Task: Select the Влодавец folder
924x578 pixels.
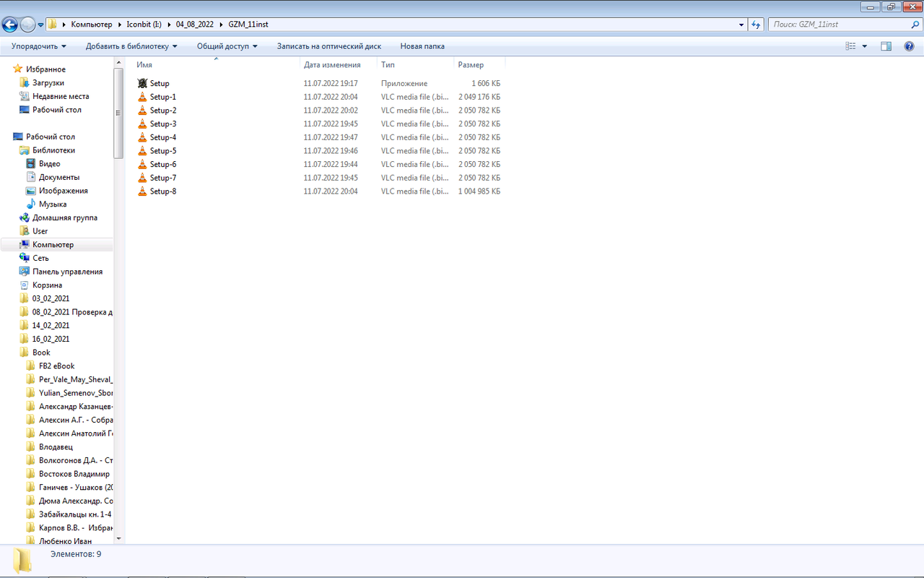Action: click(x=56, y=447)
